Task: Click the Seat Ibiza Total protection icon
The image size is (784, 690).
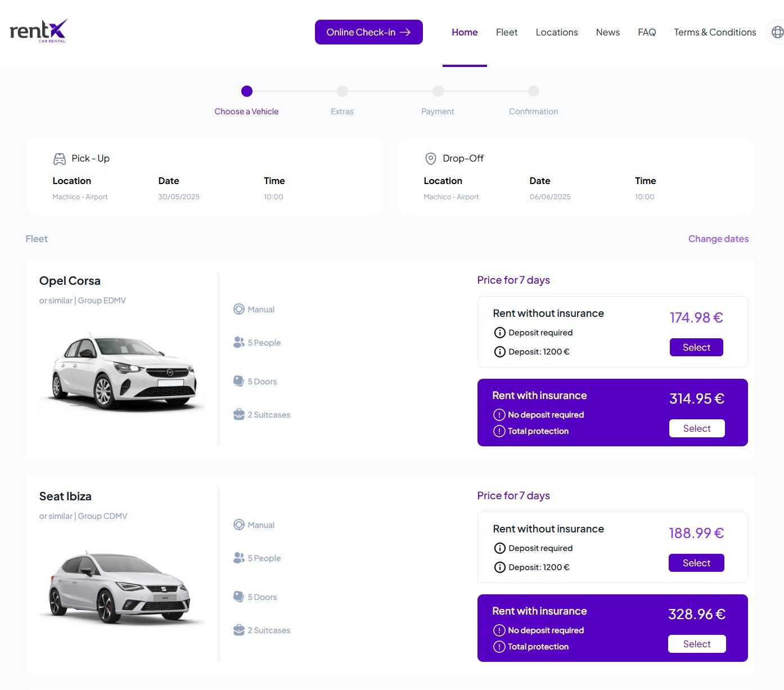Action: coord(499,647)
